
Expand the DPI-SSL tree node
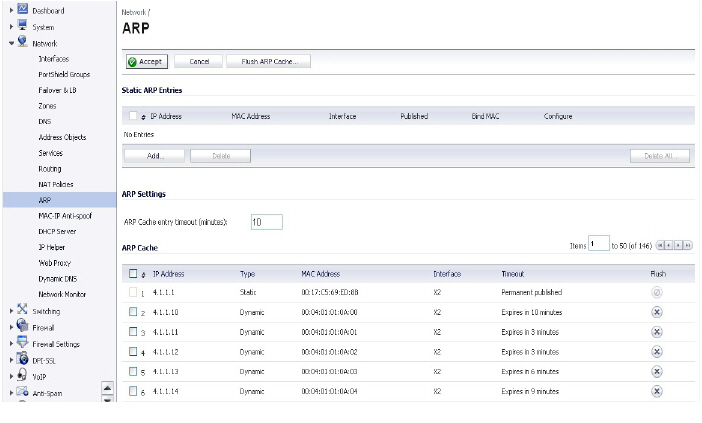pos(12,360)
